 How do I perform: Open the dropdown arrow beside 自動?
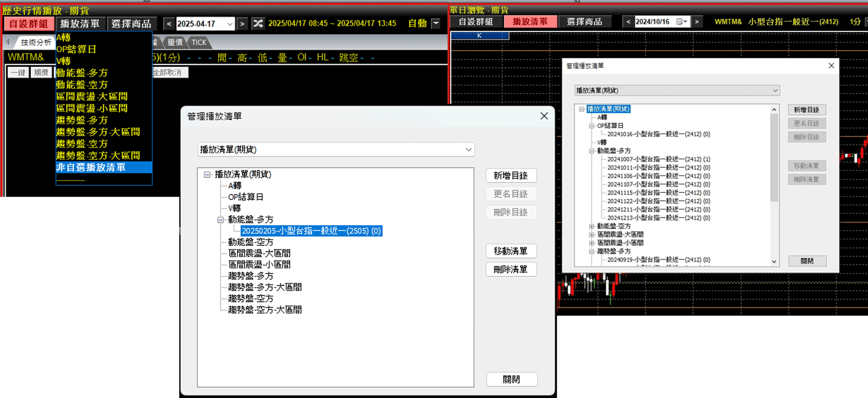click(436, 23)
